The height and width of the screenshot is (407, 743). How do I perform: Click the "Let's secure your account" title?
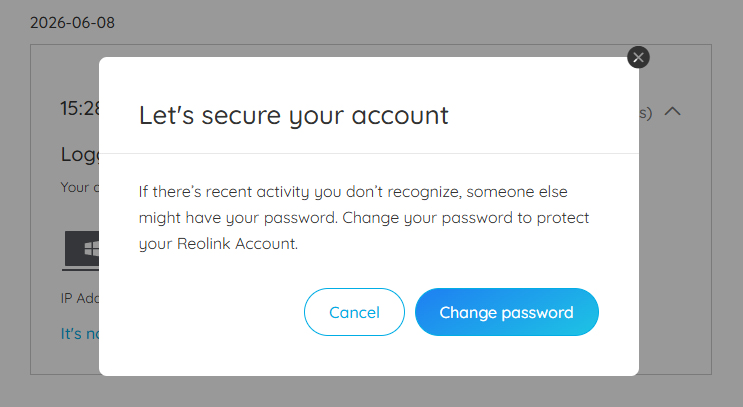pyautogui.click(x=293, y=116)
